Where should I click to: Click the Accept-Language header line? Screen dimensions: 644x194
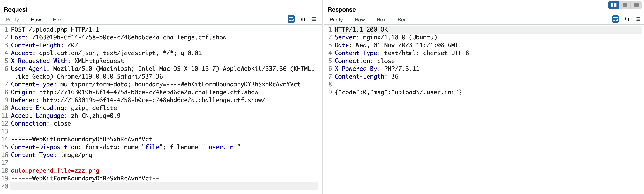point(66,116)
